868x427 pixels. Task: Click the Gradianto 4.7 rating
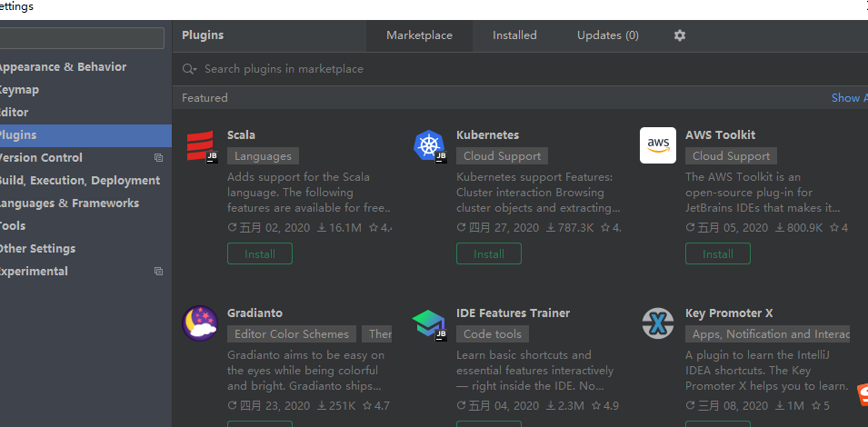[x=376, y=405]
